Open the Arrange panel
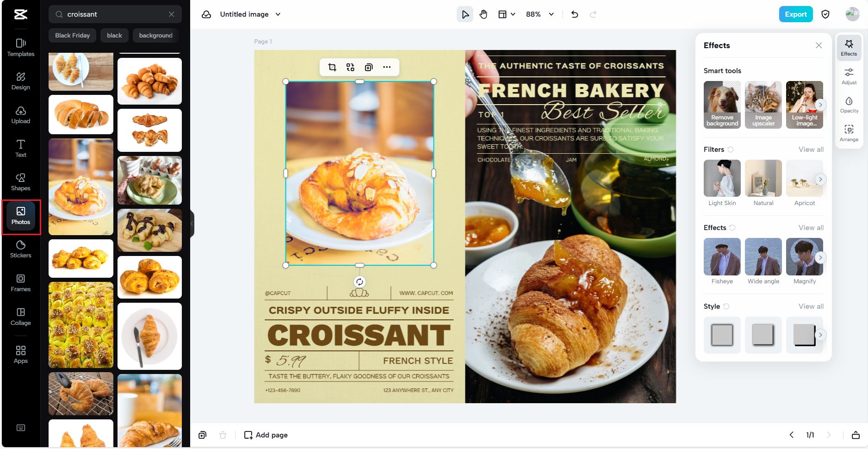The width and height of the screenshot is (868, 449). pos(849,133)
